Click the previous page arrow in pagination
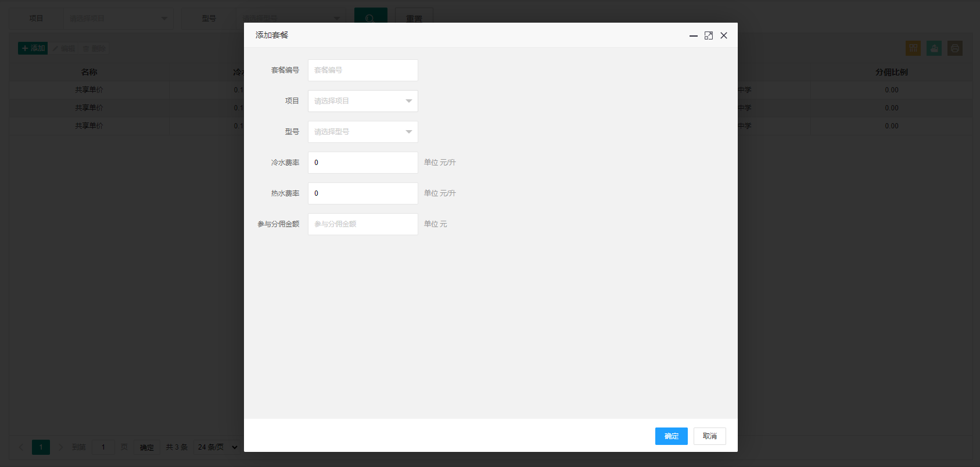 pyautogui.click(x=21, y=447)
